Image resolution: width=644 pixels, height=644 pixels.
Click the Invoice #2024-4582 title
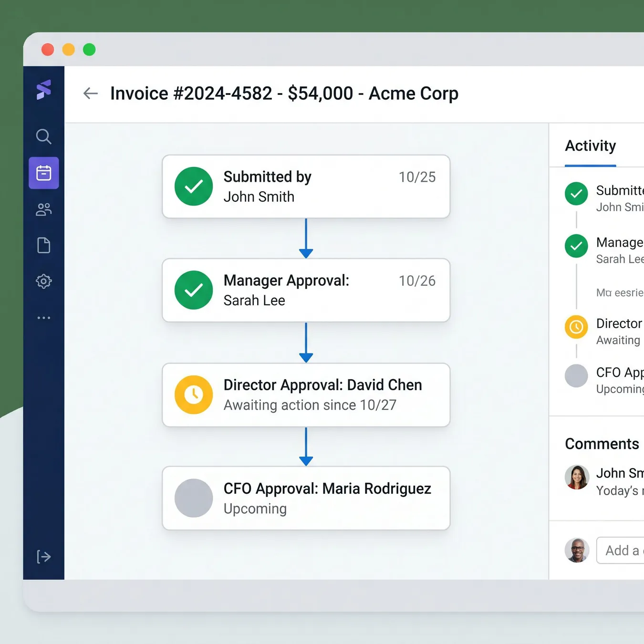coord(284,93)
